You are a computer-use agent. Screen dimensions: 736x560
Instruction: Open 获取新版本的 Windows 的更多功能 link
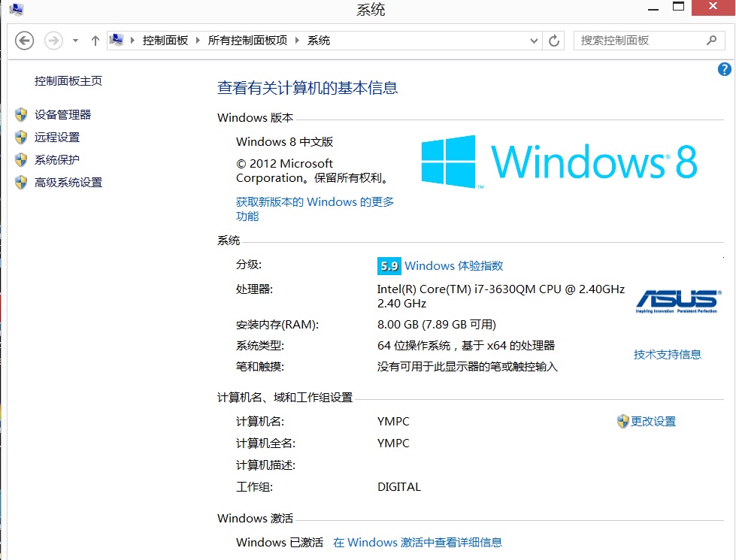tap(314, 209)
